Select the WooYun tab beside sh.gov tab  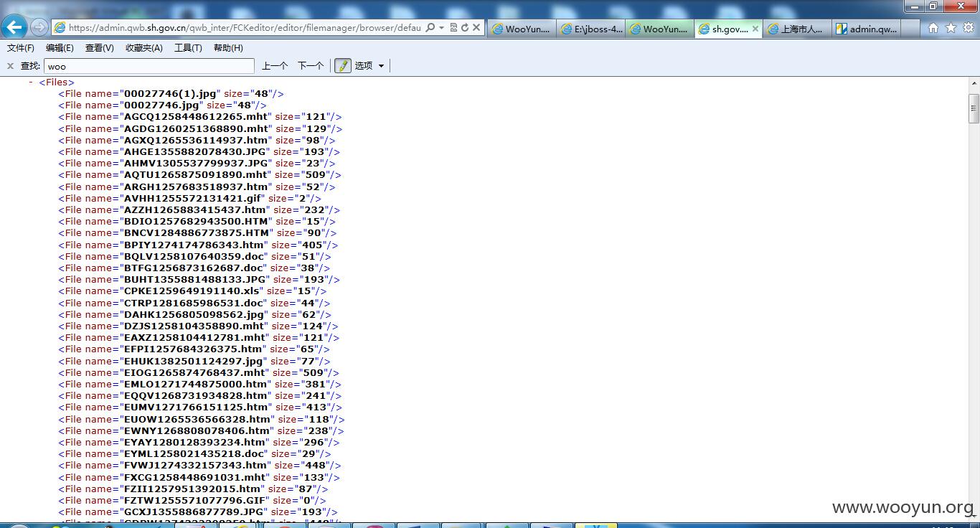click(x=660, y=29)
